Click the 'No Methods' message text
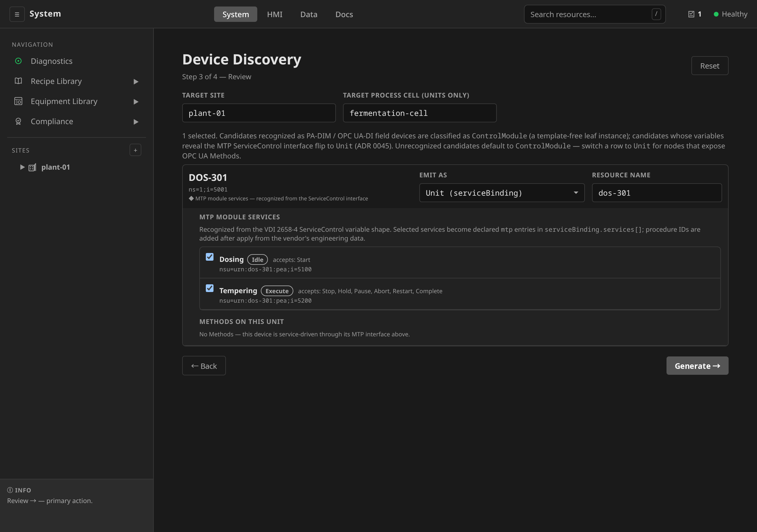 pyautogui.click(x=304, y=334)
